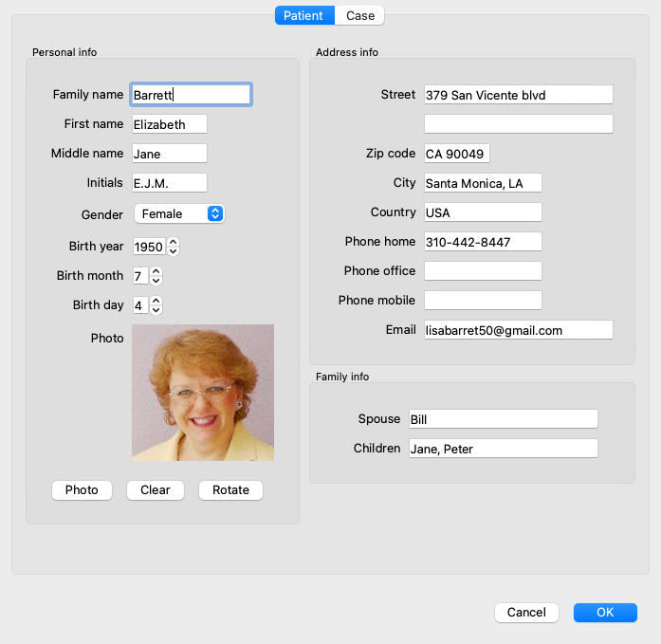Image resolution: width=661 pixels, height=644 pixels.
Task: Click the empty Phone office field
Action: pos(483,271)
